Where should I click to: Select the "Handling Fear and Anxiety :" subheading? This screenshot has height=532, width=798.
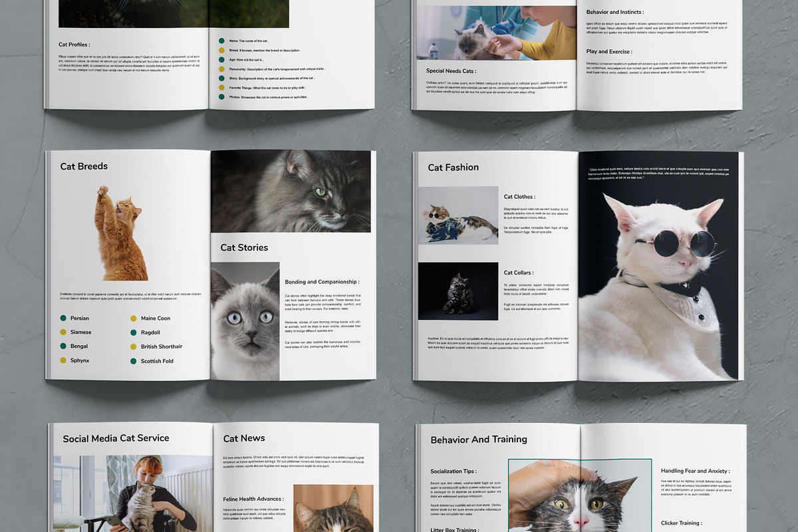coord(695,471)
